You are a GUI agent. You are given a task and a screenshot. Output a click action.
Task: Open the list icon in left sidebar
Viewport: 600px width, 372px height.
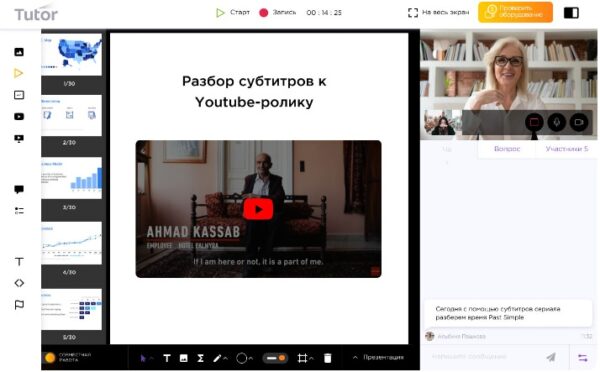19,210
